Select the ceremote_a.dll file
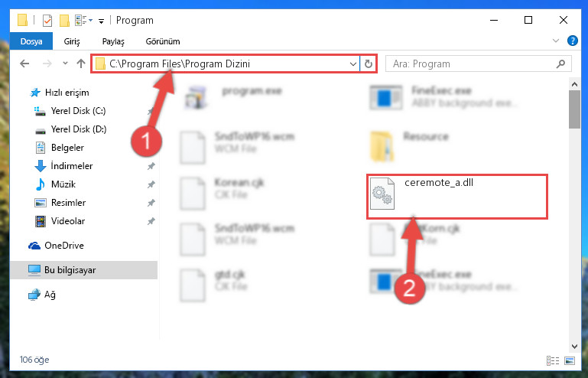The height and width of the screenshot is (378, 588). (457, 197)
